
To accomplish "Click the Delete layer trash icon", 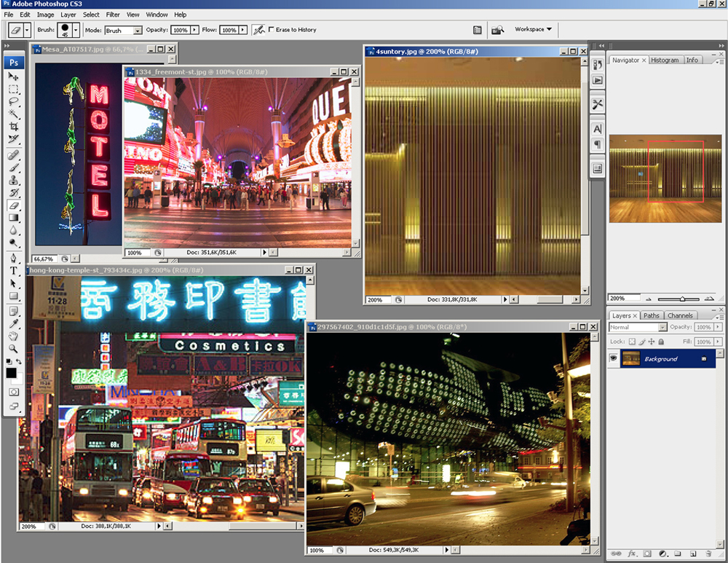I will tap(708, 554).
